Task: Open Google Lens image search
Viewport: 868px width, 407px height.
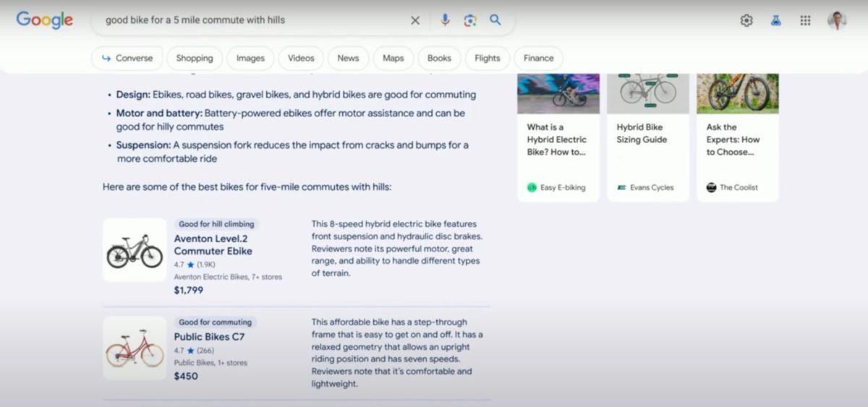Action: point(470,20)
